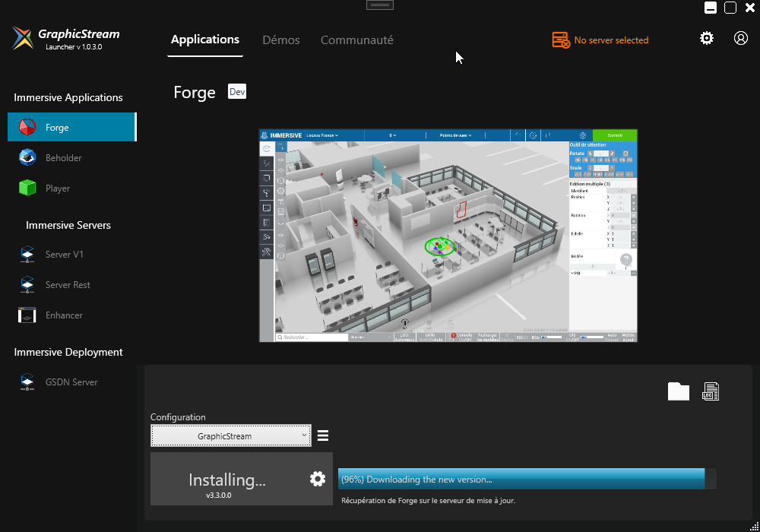Click the drag handle at window top
This screenshot has width=760, height=532.
pyautogui.click(x=380, y=5)
